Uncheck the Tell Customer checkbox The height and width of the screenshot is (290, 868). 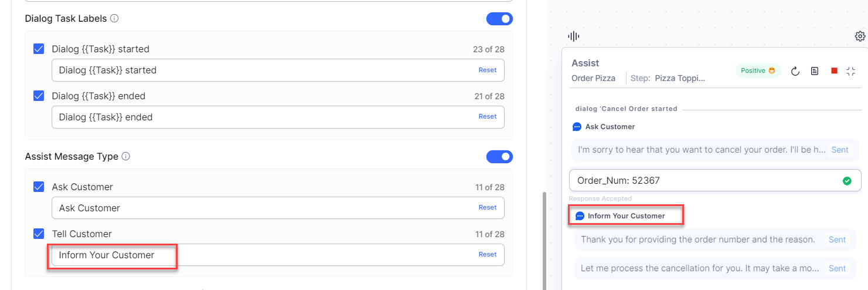coord(39,234)
